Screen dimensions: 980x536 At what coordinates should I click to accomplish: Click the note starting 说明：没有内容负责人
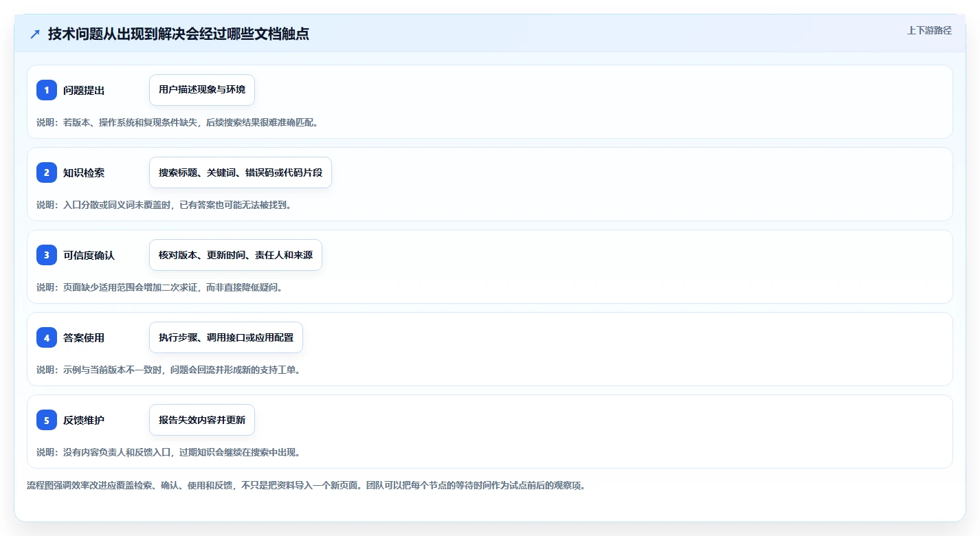[x=169, y=452]
